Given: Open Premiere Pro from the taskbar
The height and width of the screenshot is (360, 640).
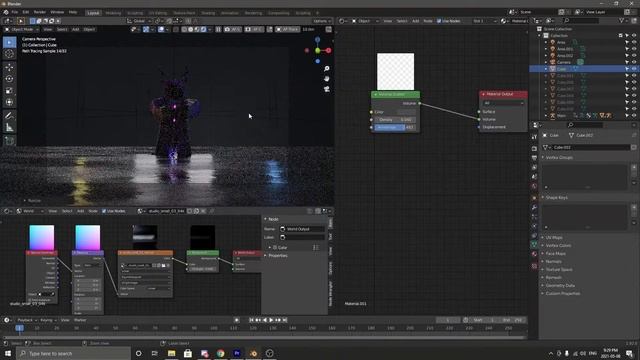Looking at the screenshot, I should (x=237, y=353).
